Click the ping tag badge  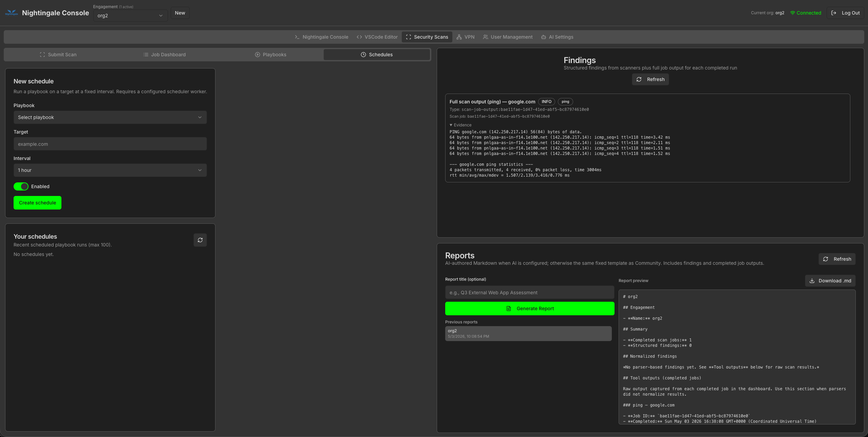point(565,102)
